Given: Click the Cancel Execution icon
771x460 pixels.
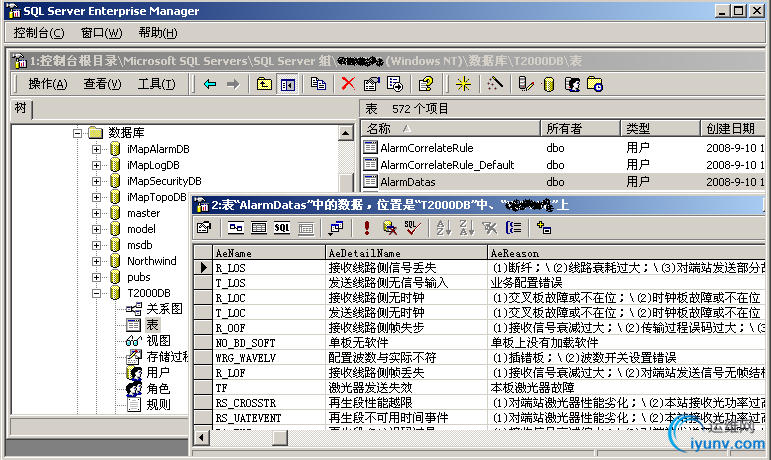Looking at the screenshot, I should point(390,228).
